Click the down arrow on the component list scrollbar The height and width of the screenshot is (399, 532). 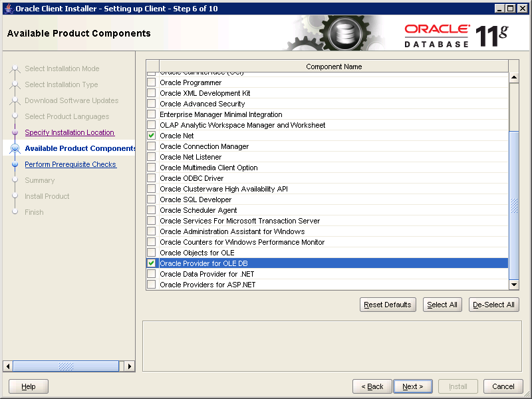(x=513, y=285)
